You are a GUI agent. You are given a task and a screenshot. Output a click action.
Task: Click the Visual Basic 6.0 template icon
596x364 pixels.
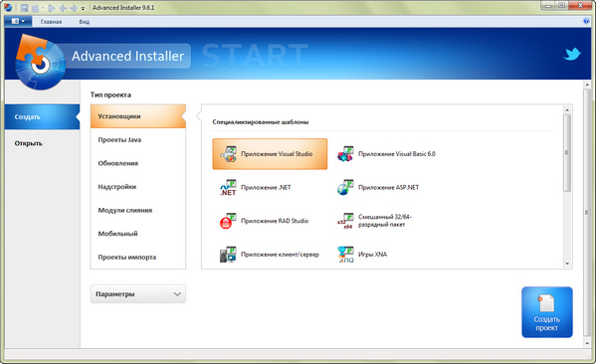click(x=345, y=154)
